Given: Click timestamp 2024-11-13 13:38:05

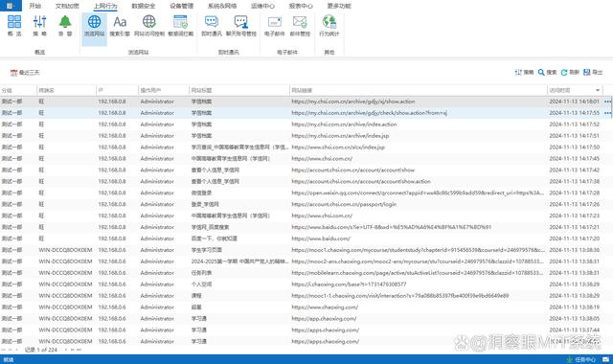Looking at the screenshot, I should click(x=574, y=318).
